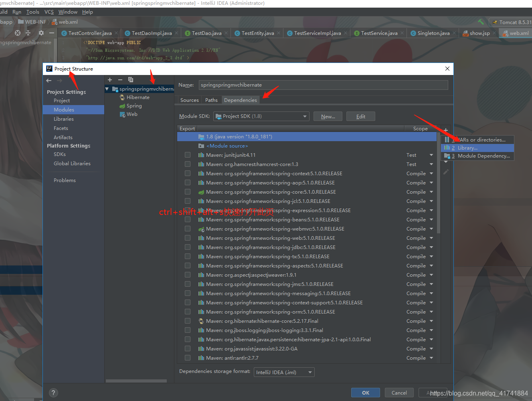Click the module Name input field

[x=323, y=85]
